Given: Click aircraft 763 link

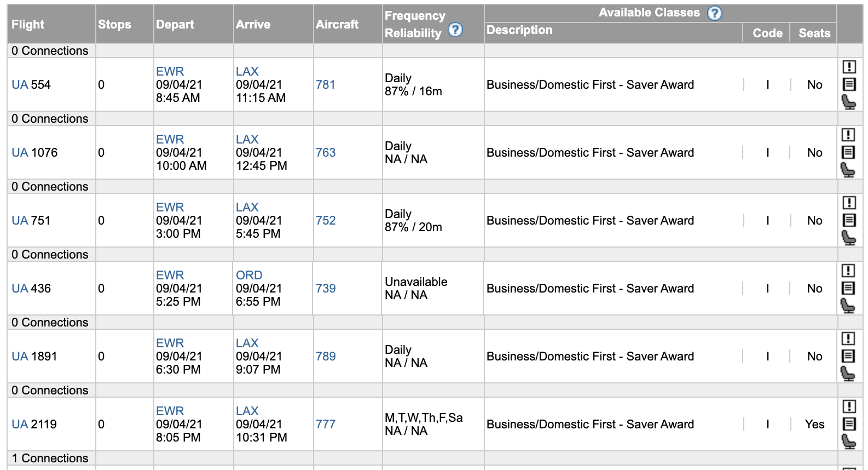Looking at the screenshot, I should [326, 153].
